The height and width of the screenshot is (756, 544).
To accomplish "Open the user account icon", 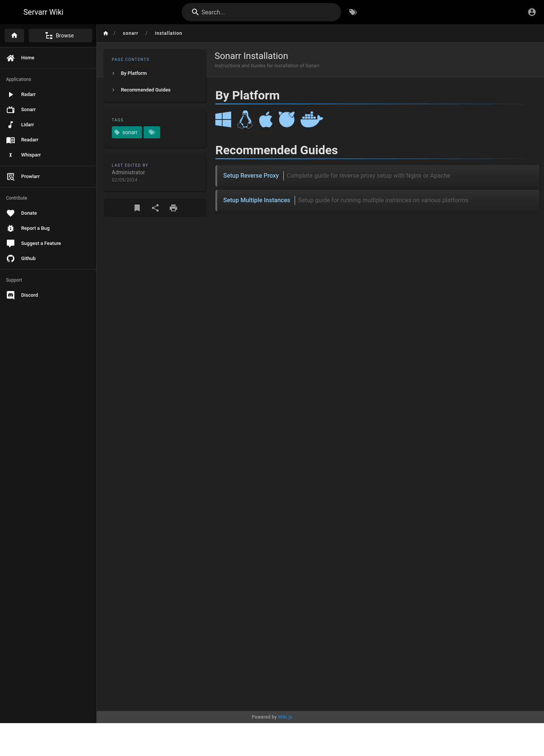I will [532, 12].
